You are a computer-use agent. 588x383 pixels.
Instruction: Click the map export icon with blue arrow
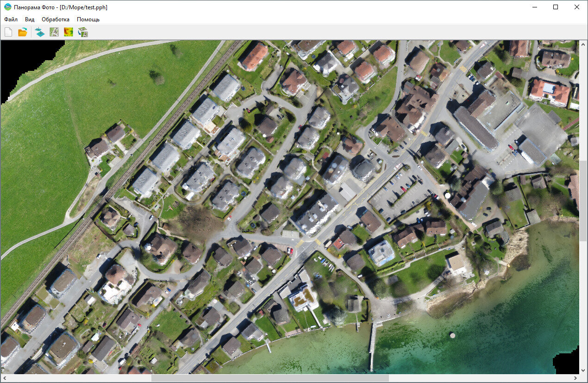pyautogui.click(x=83, y=32)
